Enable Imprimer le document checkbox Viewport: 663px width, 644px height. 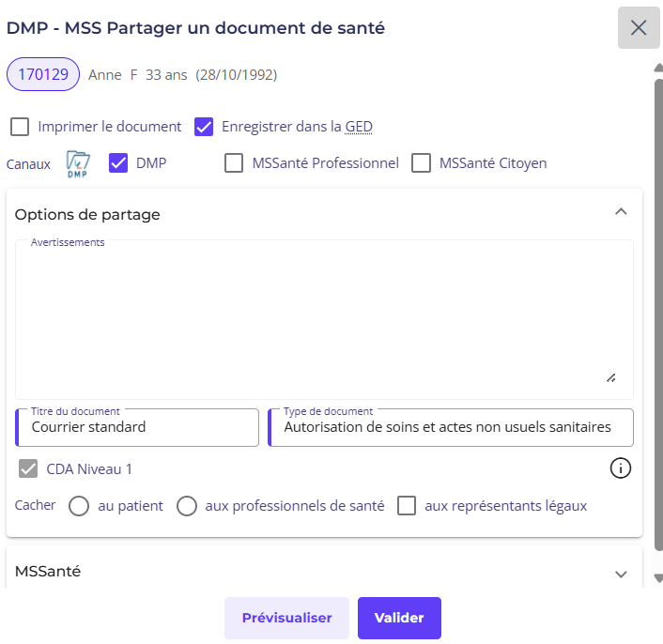point(20,127)
